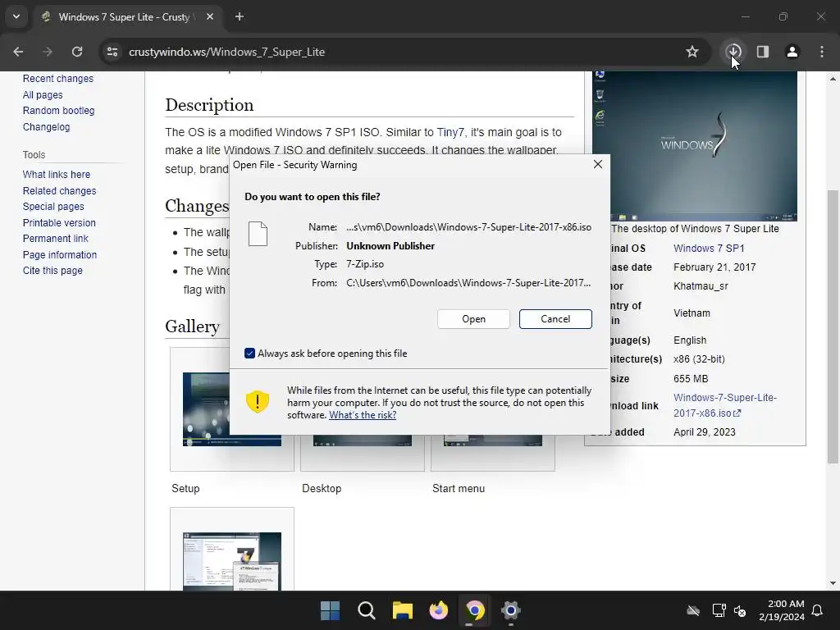Open the Chrome profile avatar icon
840x630 pixels.
tap(792, 52)
